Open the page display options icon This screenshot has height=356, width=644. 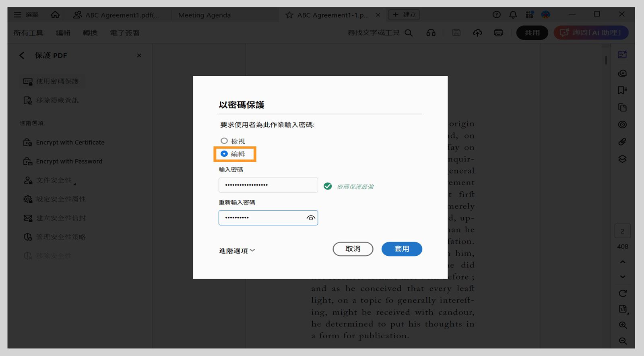[623, 309]
